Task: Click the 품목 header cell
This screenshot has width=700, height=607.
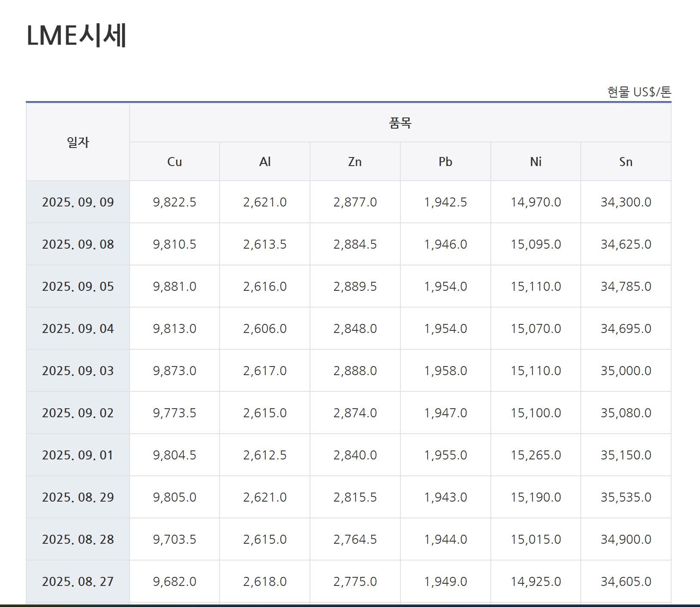Action: click(x=400, y=123)
